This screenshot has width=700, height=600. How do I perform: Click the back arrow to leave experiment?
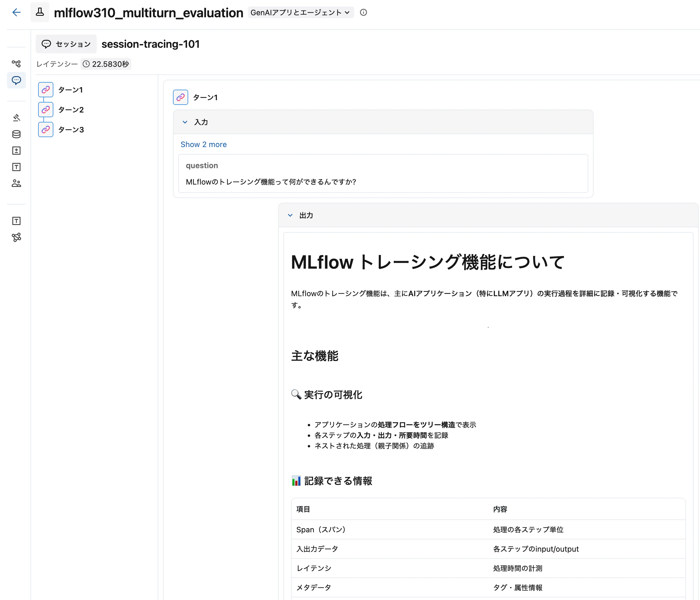(x=16, y=12)
